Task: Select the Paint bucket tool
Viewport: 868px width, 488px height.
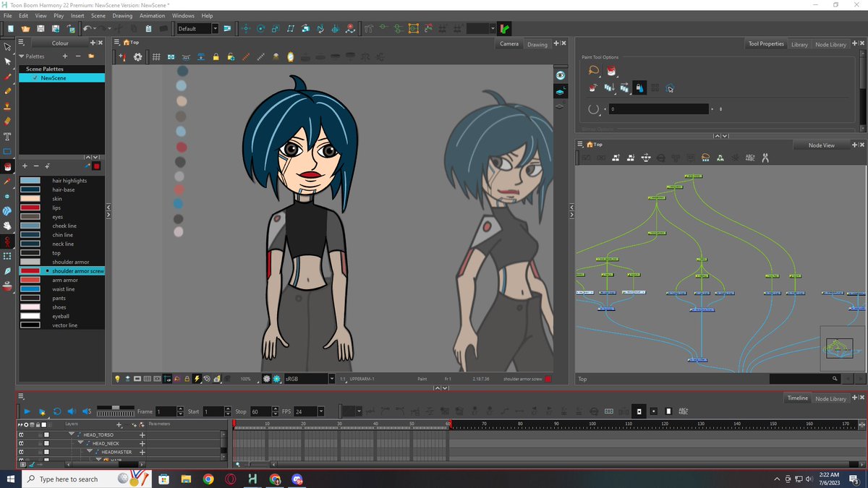Action: [7, 166]
